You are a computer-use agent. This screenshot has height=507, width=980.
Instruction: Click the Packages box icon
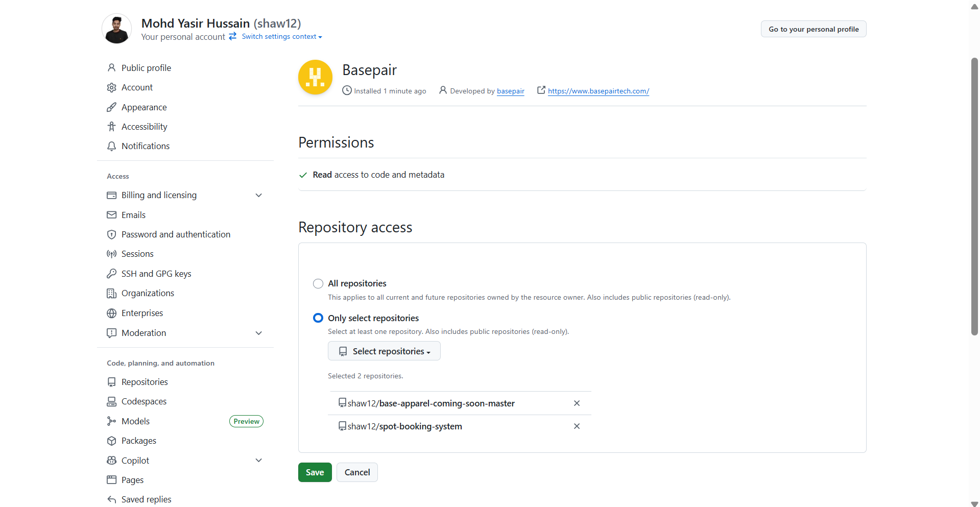pyautogui.click(x=111, y=441)
